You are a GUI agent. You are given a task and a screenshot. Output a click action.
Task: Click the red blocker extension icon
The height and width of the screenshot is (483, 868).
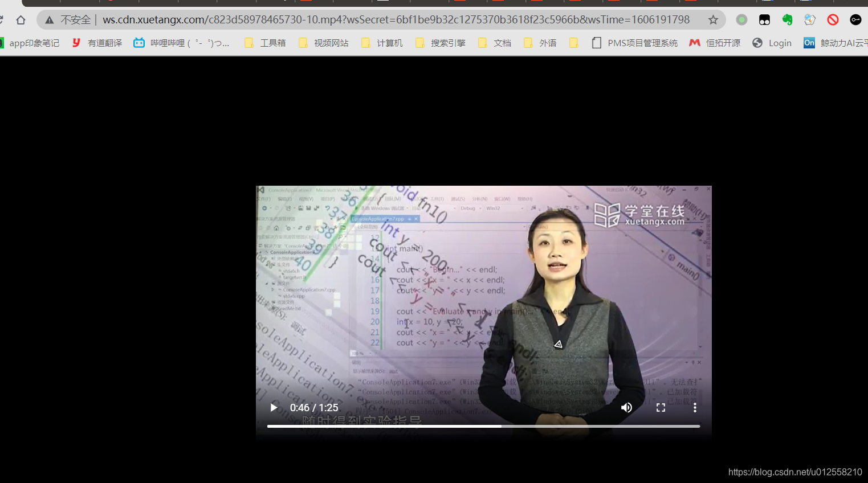[x=833, y=20]
